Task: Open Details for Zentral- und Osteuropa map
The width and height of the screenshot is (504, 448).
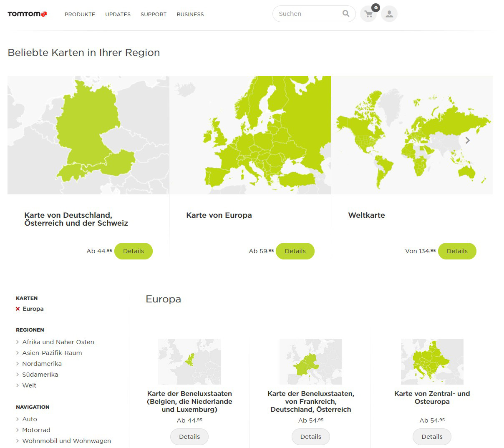Action: [432, 437]
